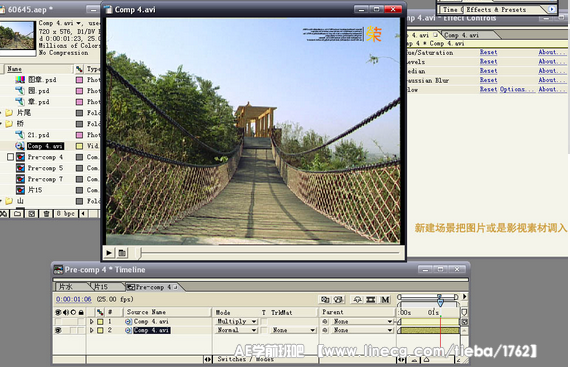
Task: Toggle the first icon switch left of the M button
Action: (325, 300)
